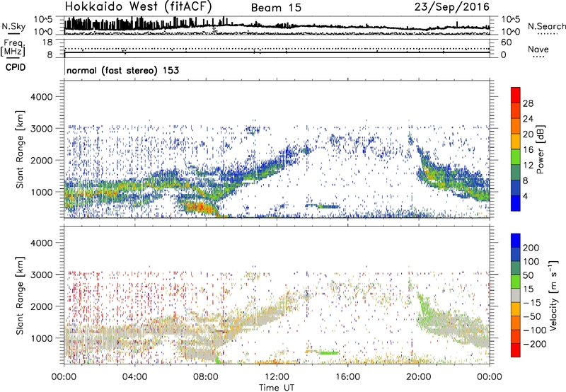This screenshot has height=392, width=566.
Task: Click the "-200" tick on Velocity colorbar
Action: [535, 344]
